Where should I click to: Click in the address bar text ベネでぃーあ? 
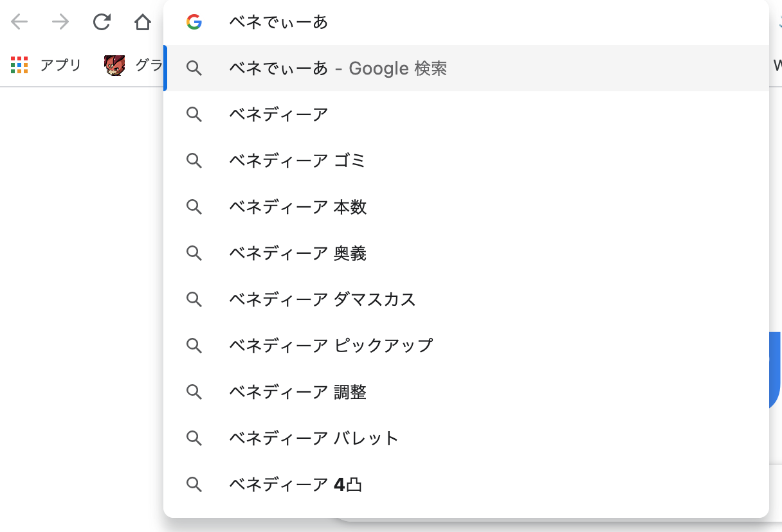click(279, 22)
